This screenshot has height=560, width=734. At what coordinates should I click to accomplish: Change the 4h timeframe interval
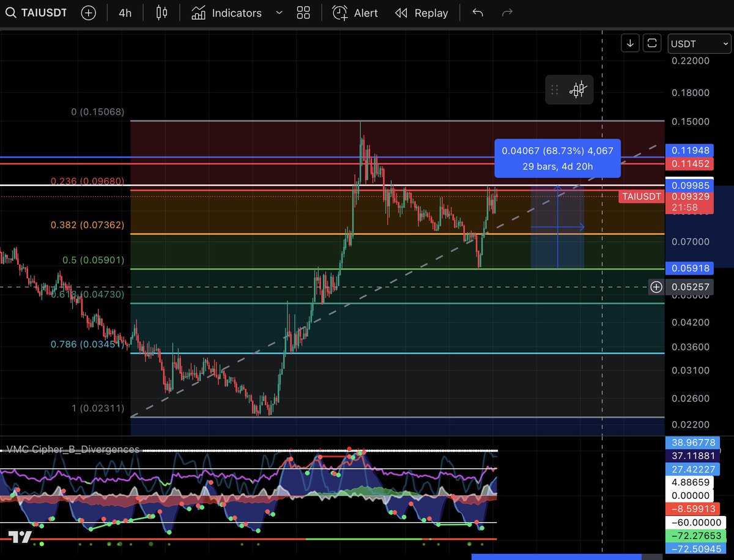125,13
